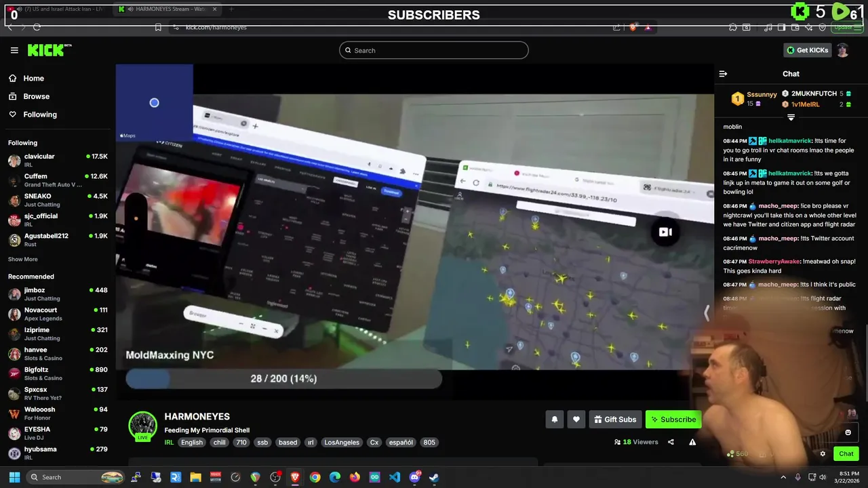Click the sub goal progress bar
This screenshot has height=488, width=868.
tap(283, 379)
